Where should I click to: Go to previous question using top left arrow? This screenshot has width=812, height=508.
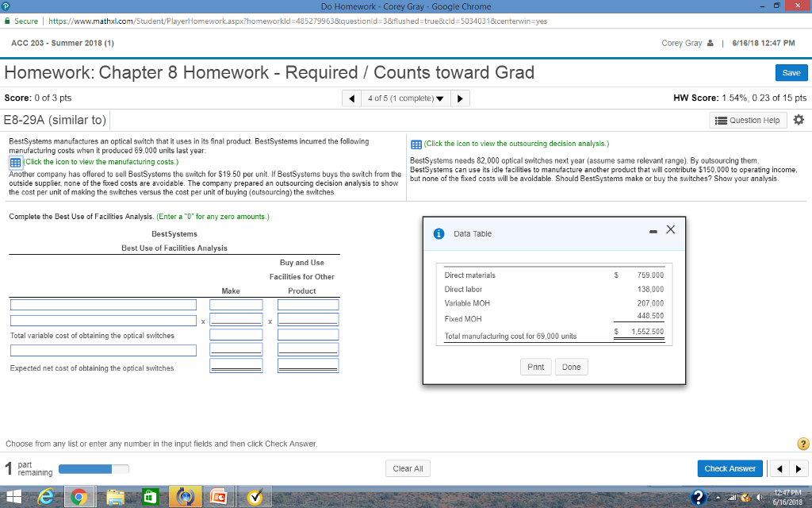(351, 98)
